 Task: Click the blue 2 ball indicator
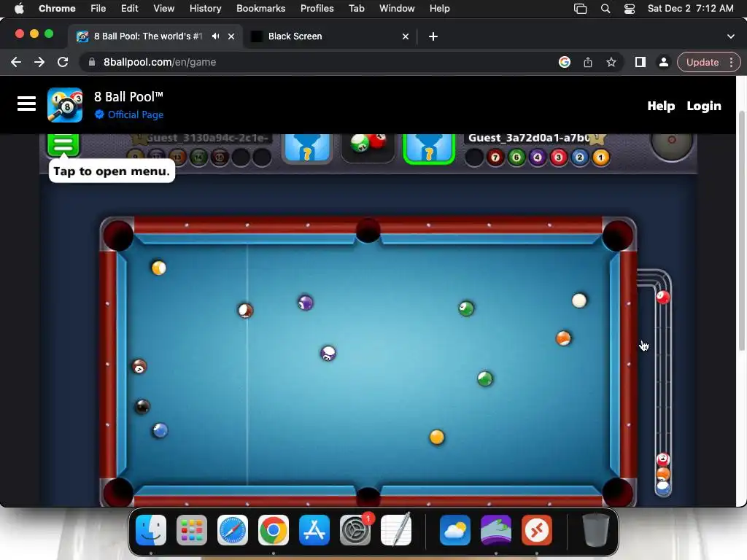580,157
